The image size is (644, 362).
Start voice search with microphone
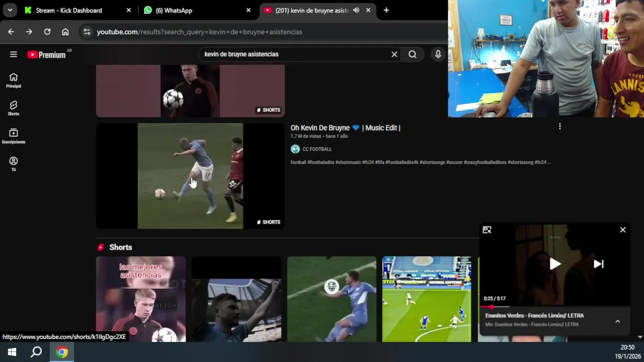438,54
